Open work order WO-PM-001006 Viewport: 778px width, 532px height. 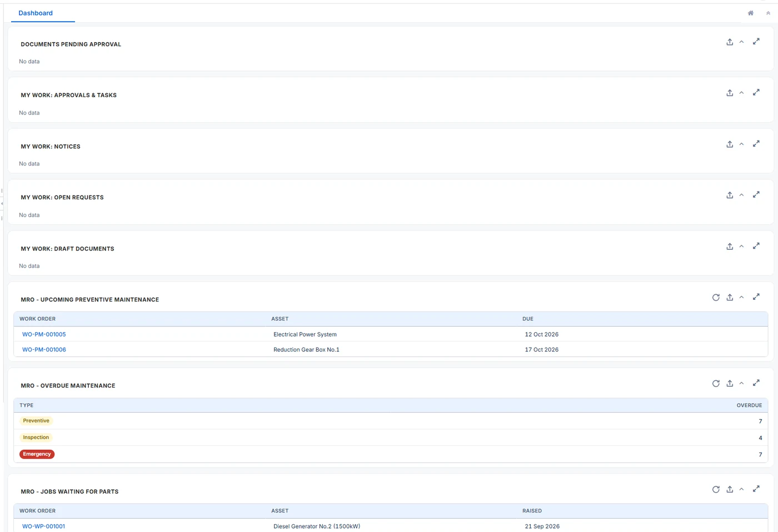[44, 349]
